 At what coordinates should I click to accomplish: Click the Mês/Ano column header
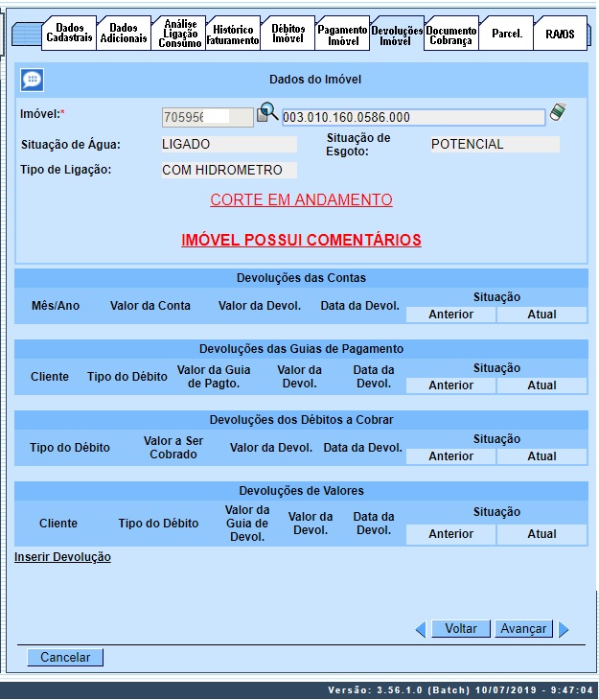(56, 305)
